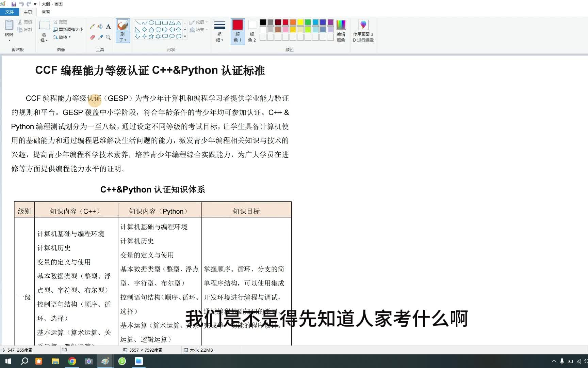588x368 pixels.
Task: Pick the green color swatch
Action: 308,22
